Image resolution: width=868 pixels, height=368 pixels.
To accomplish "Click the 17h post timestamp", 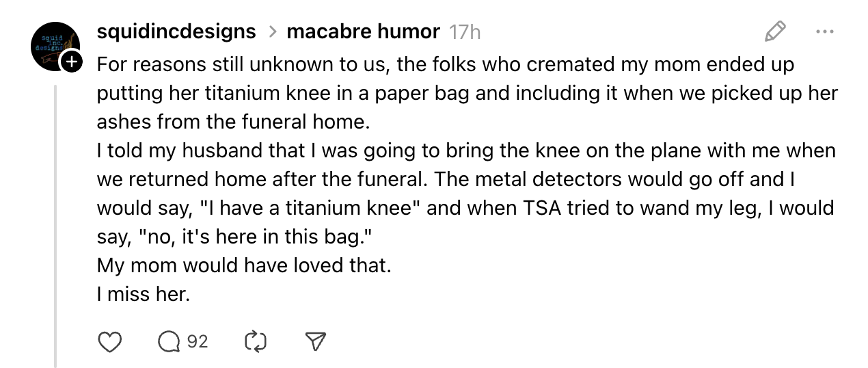I will coord(465,31).
